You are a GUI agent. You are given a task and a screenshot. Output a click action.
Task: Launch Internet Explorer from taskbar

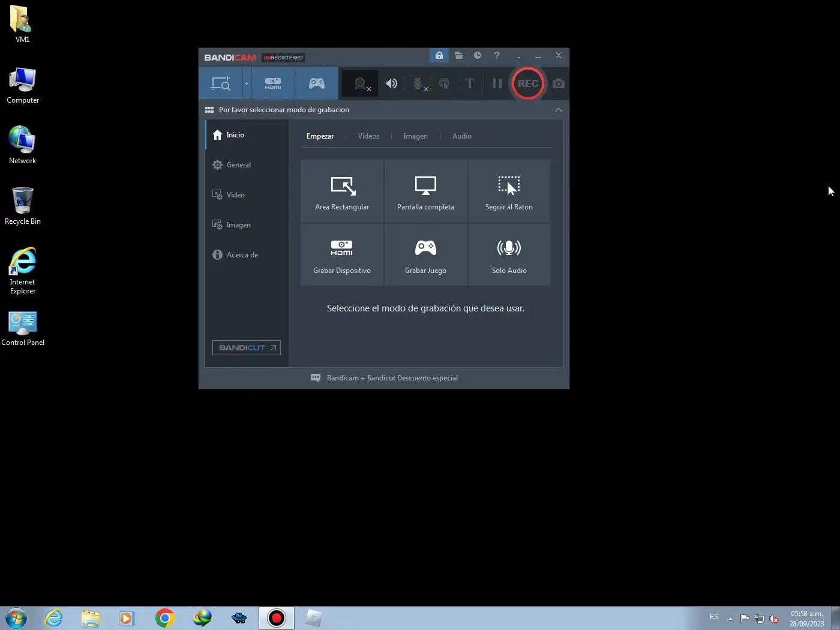(53, 618)
